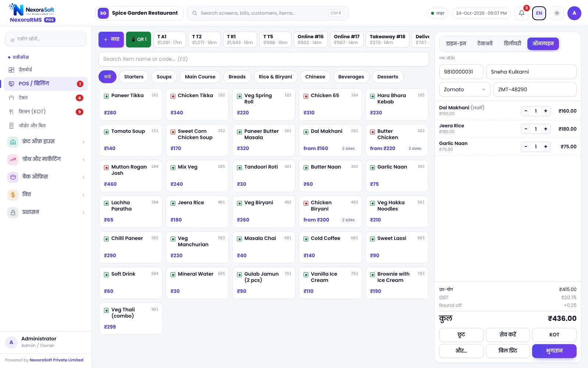Decrease Dal Makhani quantity with minus
Image resolution: width=588 pixels, height=368 pixels.
(526, 111)
